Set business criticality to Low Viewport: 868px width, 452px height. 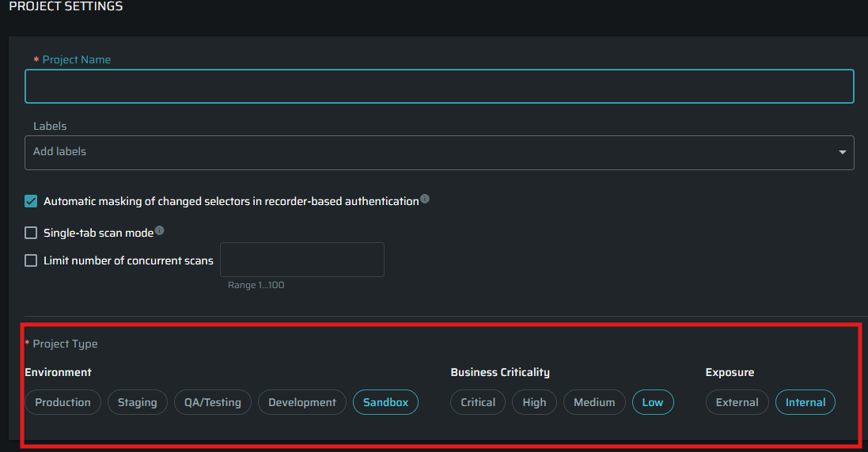(653, 402)
